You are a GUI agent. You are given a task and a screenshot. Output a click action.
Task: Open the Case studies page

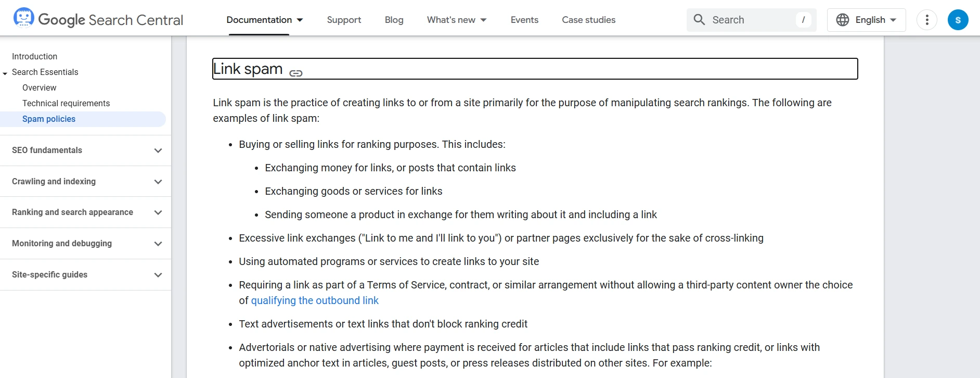[588, 20]
